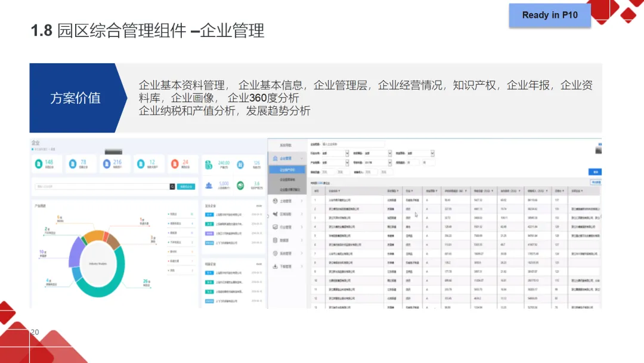Image resolution: width=644 pixels, height=363 pixels.
Task: Click the blue icon on the 78 card
Action: pos(73,164)
